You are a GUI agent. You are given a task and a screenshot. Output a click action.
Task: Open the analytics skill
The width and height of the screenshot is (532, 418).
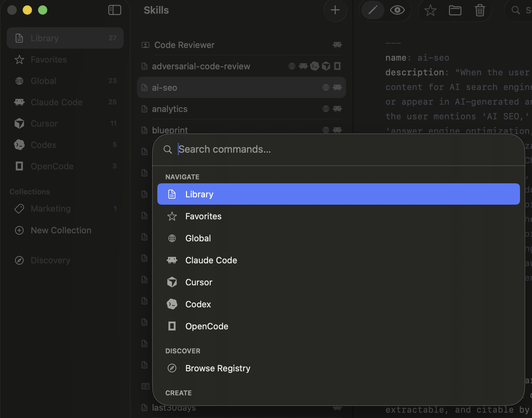click(241, 109)
